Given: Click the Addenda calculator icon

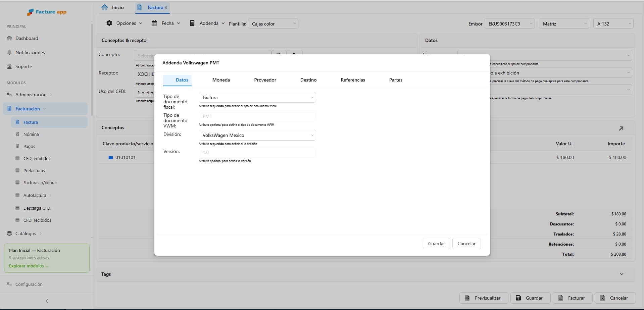Looking at the screenshot, I should point(192,23).
